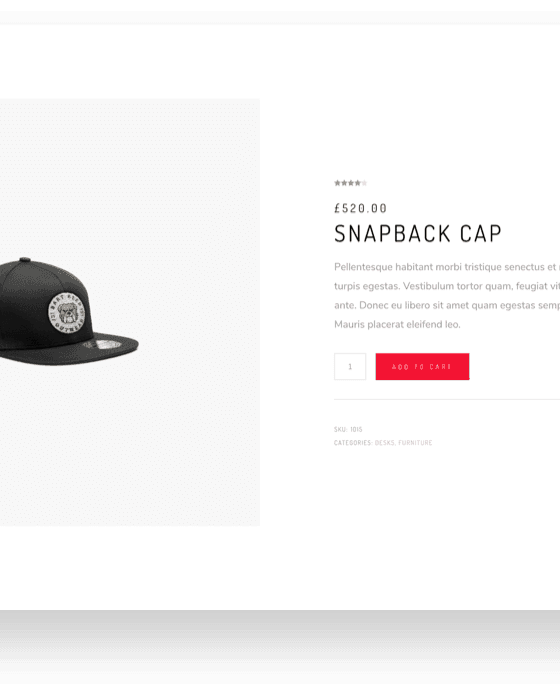Click the Pellentesque product description paragraph
Viewport: 560px width, 696px height.
coord(447,296)
